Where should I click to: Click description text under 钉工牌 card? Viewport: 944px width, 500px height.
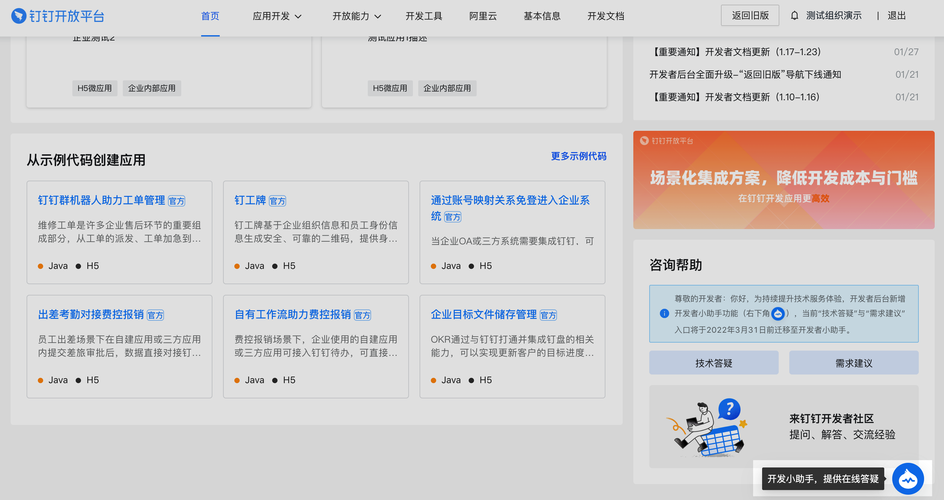pos(315,232)
